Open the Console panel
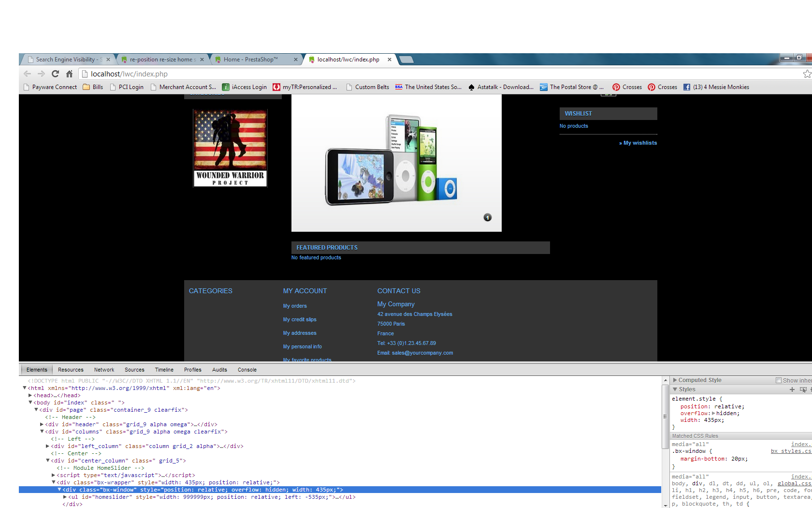 click(x=247, y=370)
